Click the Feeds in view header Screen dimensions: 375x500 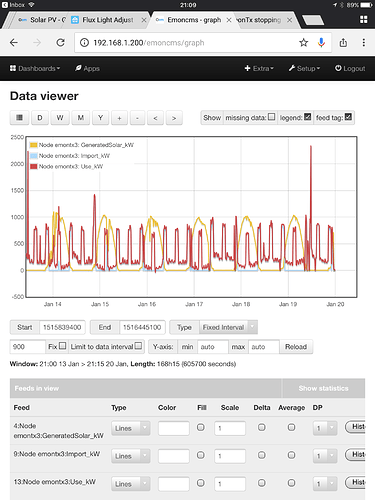(x=146, y=388)
